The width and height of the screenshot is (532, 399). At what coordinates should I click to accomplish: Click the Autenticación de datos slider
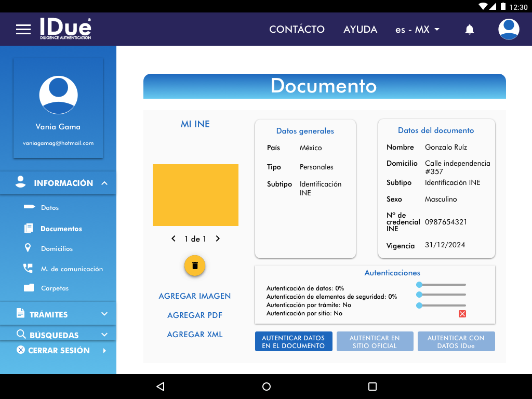[x=442, y=285]
